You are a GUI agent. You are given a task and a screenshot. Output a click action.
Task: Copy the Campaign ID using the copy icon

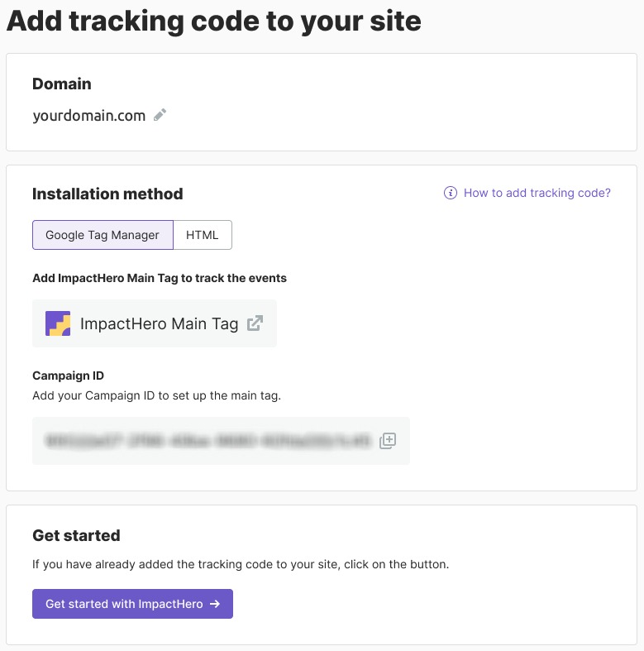[388, 441]
